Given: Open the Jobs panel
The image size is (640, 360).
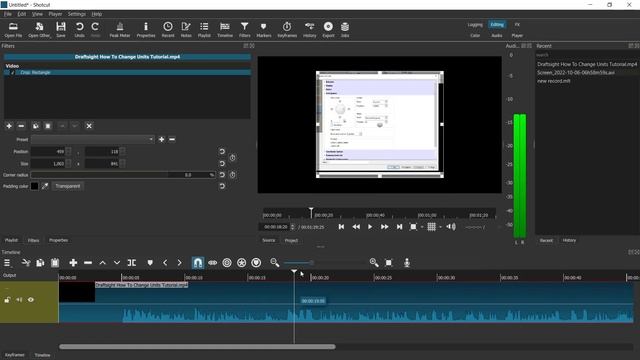Looking at the screenshot, I should (345, 30).
